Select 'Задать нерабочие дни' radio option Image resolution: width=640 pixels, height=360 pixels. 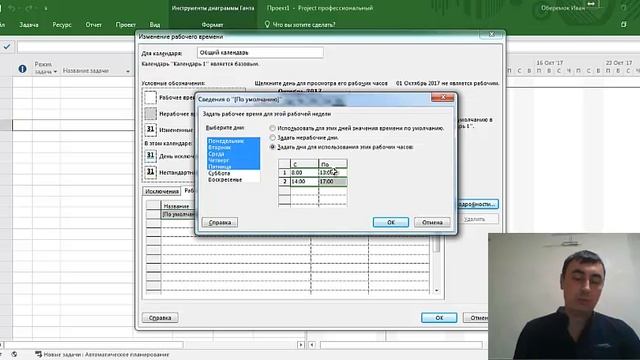tap(272, 138)
